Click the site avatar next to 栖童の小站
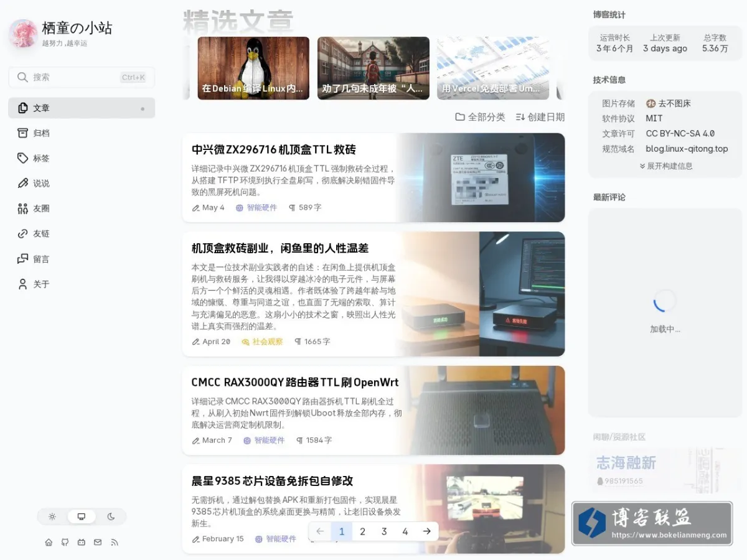Image resolution: width=747 pixels, height=560 pixels. (x=23, y=34)
